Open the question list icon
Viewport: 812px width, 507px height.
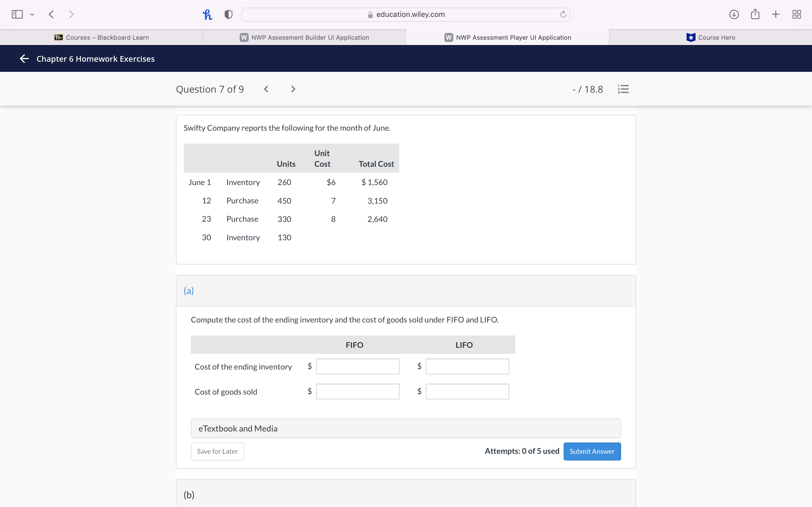click(x=623, y=89)
